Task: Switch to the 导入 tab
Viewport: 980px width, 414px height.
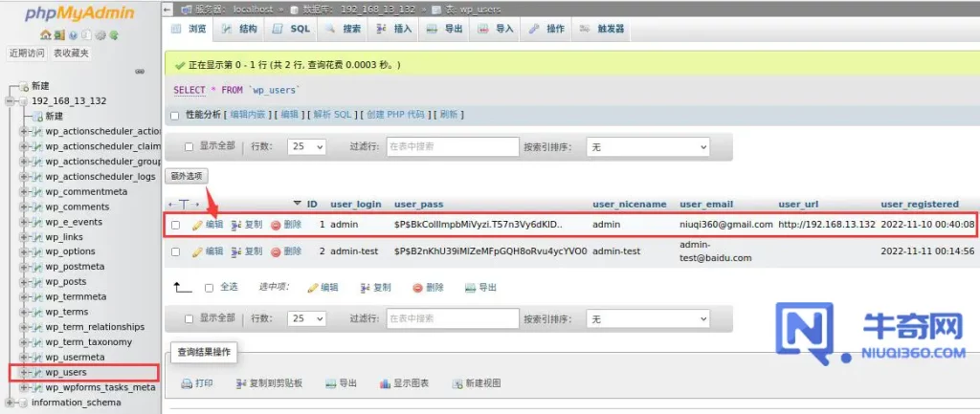Action: (x=496, y=29)
